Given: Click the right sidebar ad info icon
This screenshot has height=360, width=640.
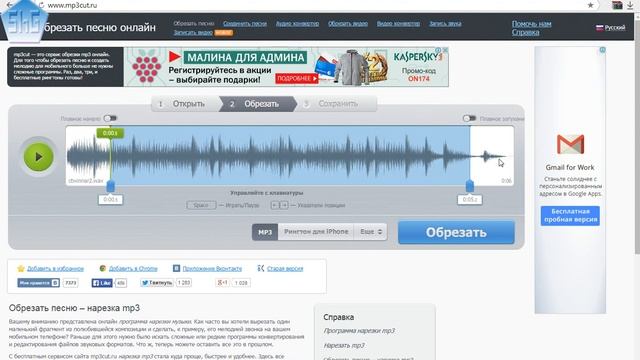Looking at the screenshot, I should click(602, 50).
